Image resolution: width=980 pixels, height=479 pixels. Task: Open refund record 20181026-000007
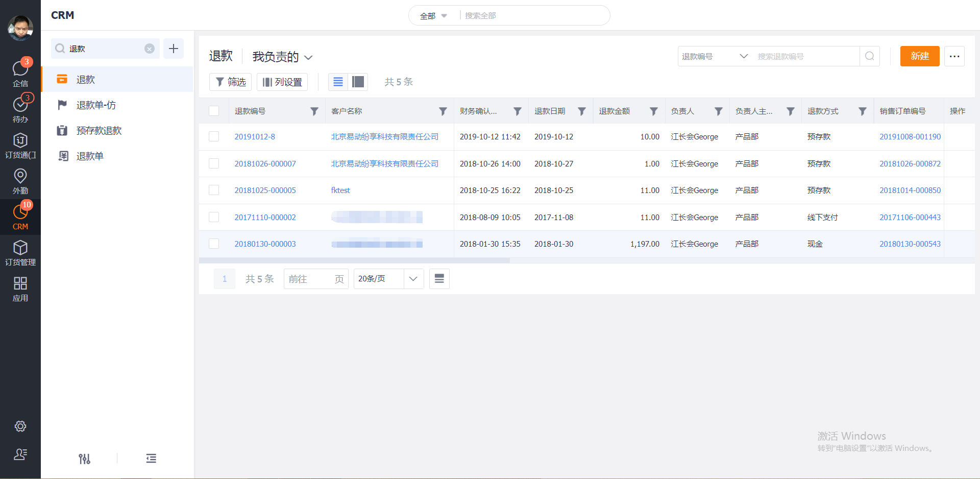(x=265, y=164)
